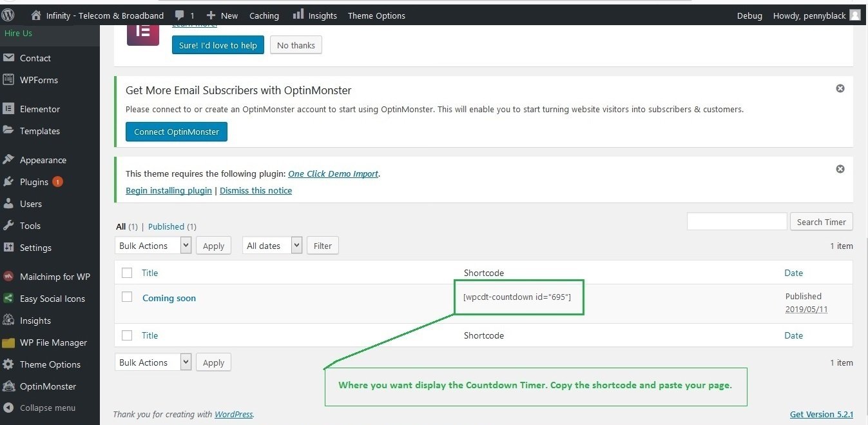Open Theme Options in the admin bar

point(376,15)
